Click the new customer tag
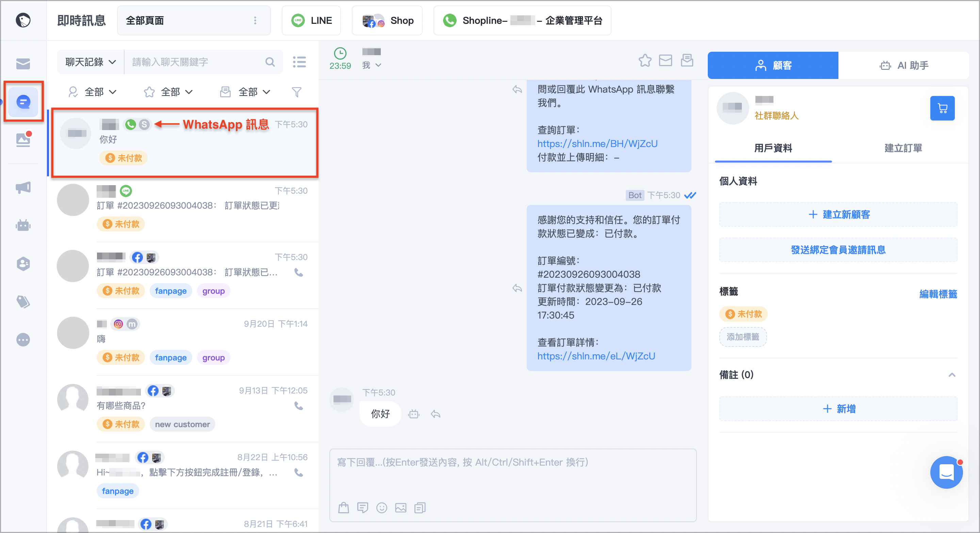The height and width of the screenshot is (533, 980). coord(182,424)
